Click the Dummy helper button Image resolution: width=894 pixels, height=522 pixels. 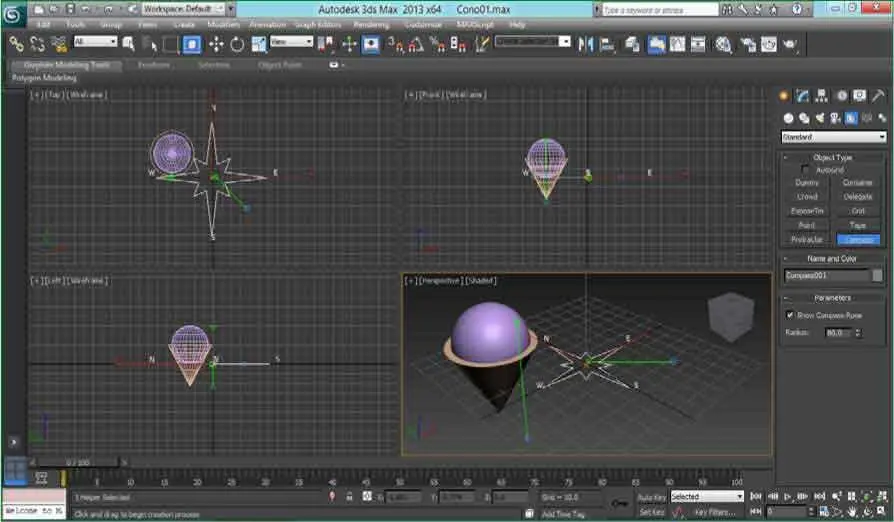pos(807,183)
